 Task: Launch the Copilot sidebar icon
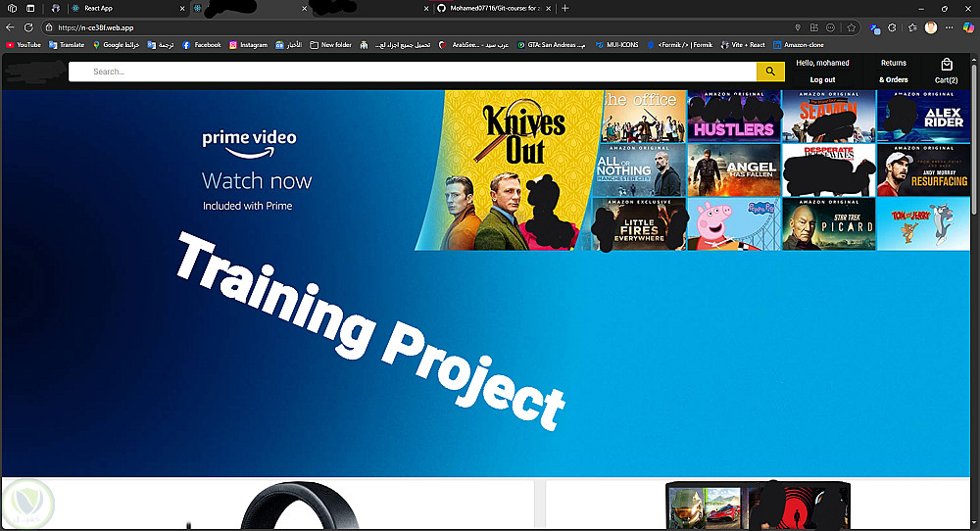[x=969, y=27]
